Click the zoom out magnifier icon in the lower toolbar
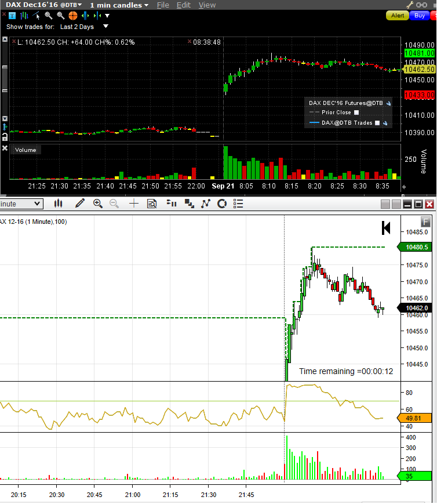The height and width of the screenshot is (504, 437). (114, 204)
